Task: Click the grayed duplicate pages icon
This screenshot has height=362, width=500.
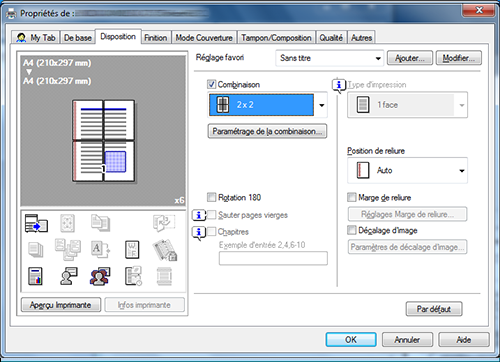Action: tap(100, 223)
